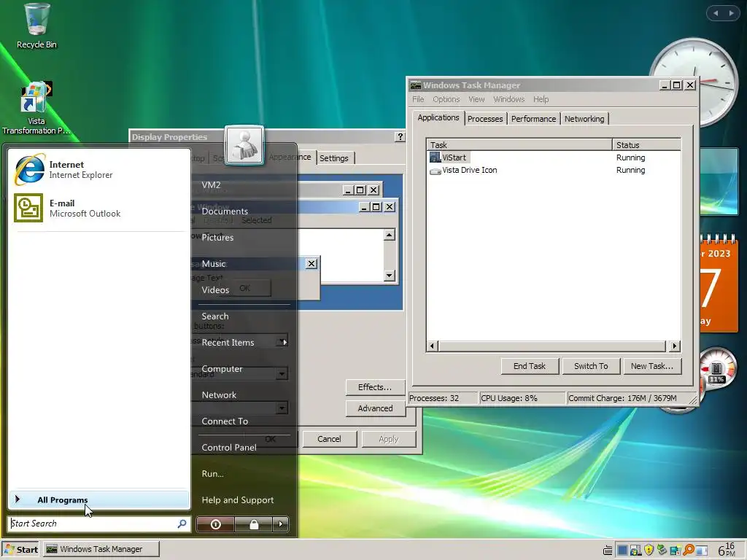Screen dimensions: 747x560
Task: Expand the shutdown options arrow beside the lock
Action: (x=281, y=524)
